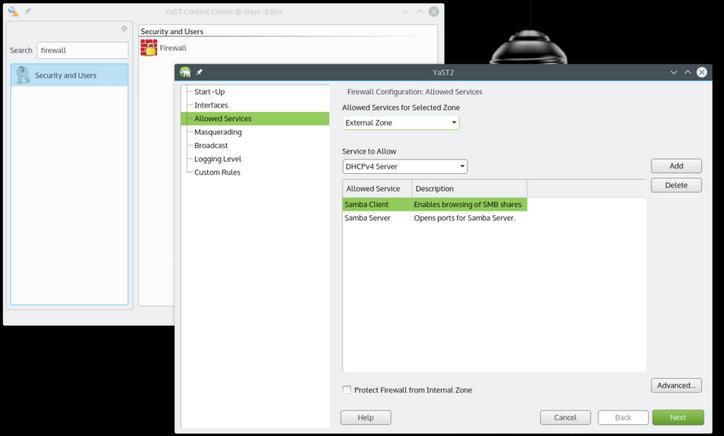
Task: Select the Samba Server row
Action: coord(434,218)
